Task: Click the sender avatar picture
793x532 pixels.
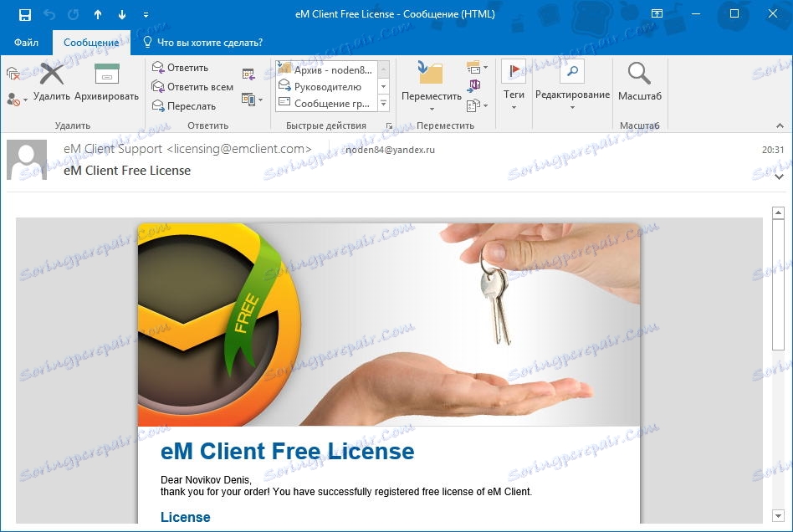Action: tap(27, 160)
